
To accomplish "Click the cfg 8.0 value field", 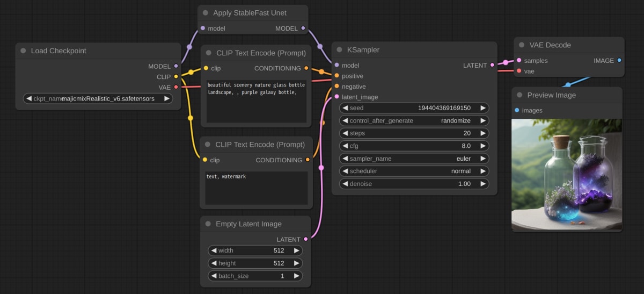I will pos(414,146).
